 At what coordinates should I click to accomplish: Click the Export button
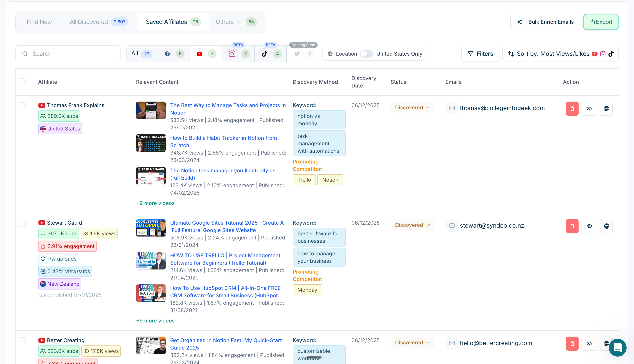coord(600,22)
